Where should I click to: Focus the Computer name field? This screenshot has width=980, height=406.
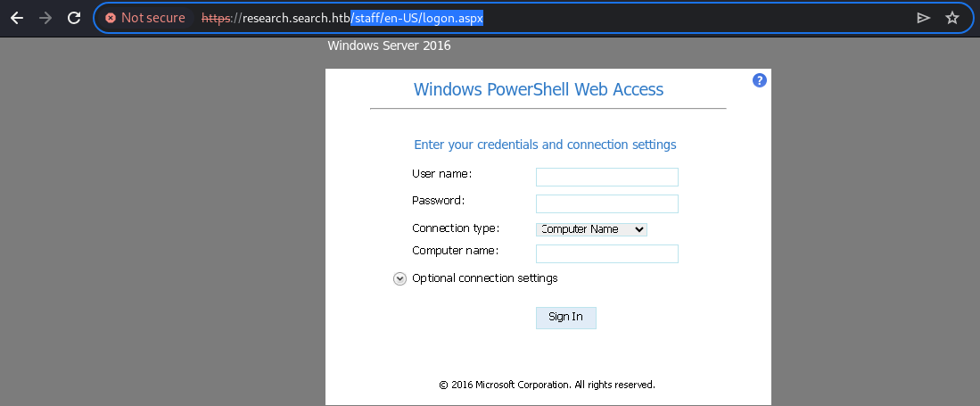point(607,254)
